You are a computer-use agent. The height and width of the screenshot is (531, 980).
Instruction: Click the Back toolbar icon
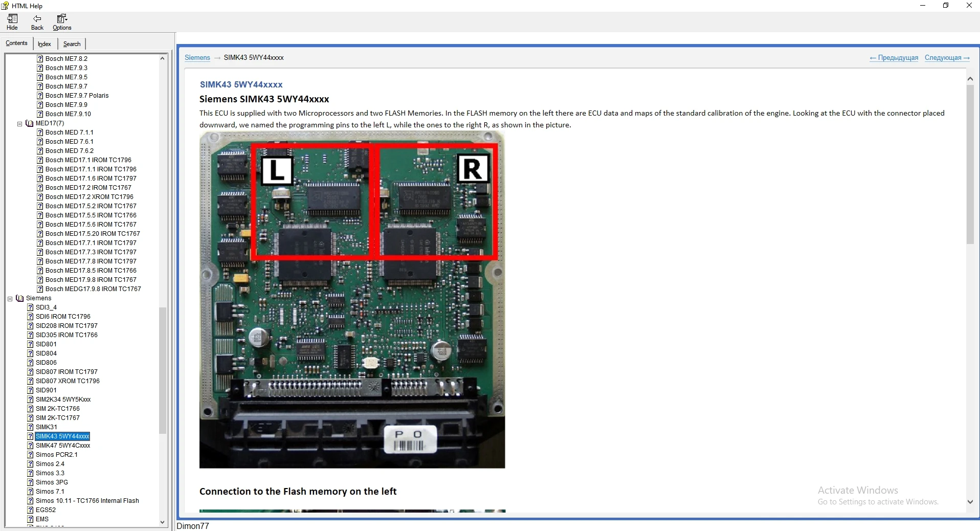[x=37, y=22]
